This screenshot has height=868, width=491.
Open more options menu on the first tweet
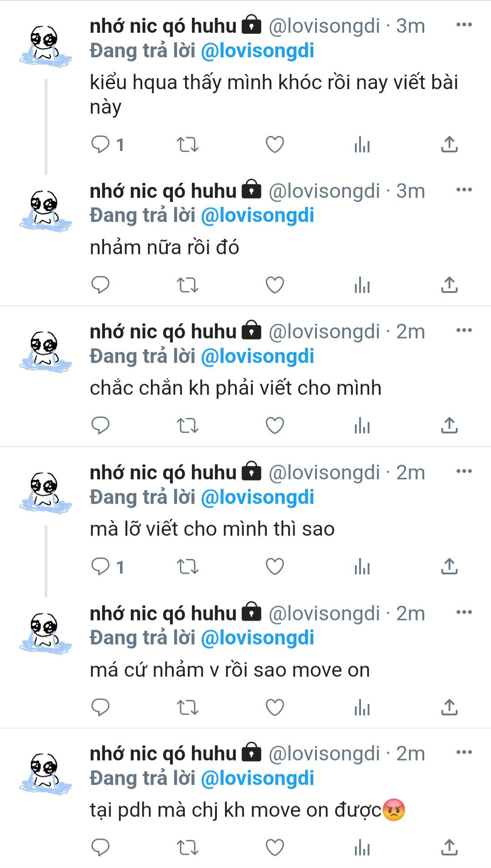click(x=464, y=25)
